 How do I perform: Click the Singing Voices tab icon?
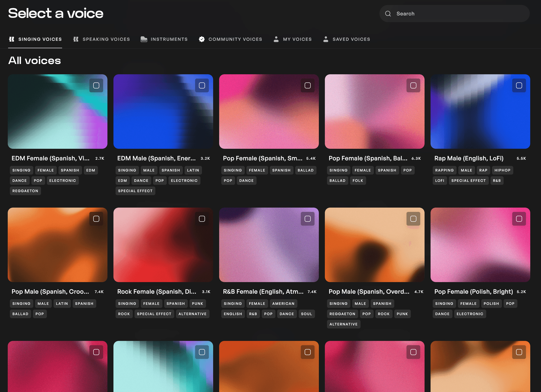coord(11,39)
